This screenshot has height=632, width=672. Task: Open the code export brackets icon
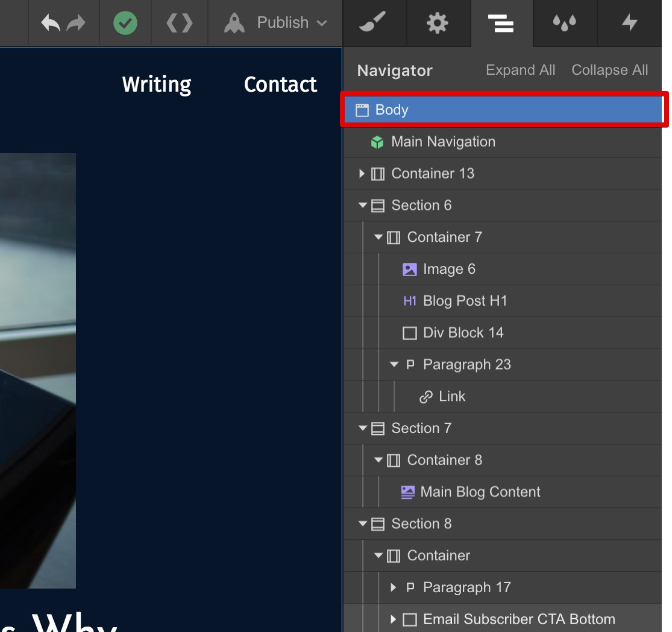pos(180,23)
